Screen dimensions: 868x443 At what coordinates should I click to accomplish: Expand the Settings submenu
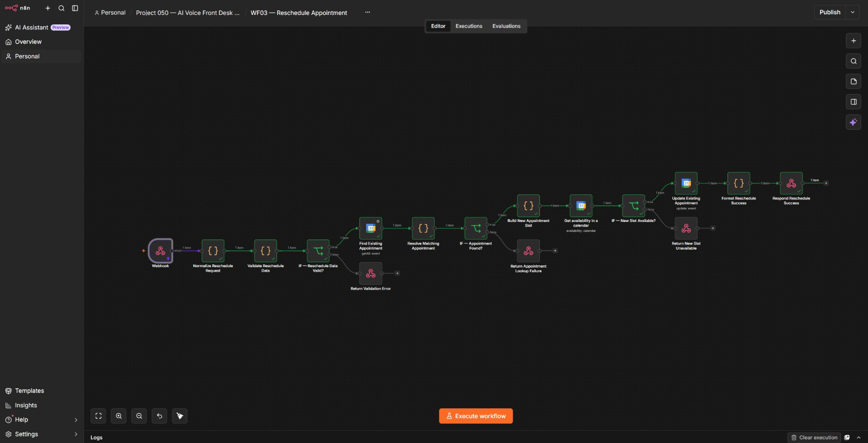click(x=75, y=434)
